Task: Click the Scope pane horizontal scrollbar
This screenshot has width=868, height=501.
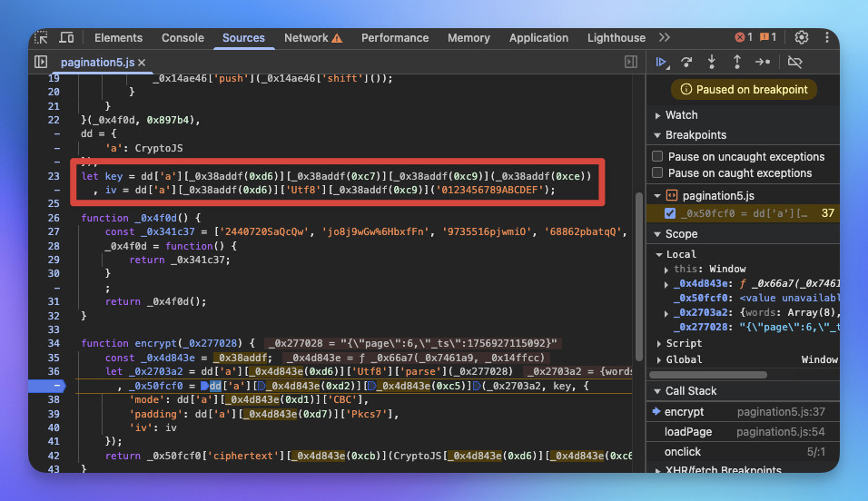Action: 708,375
